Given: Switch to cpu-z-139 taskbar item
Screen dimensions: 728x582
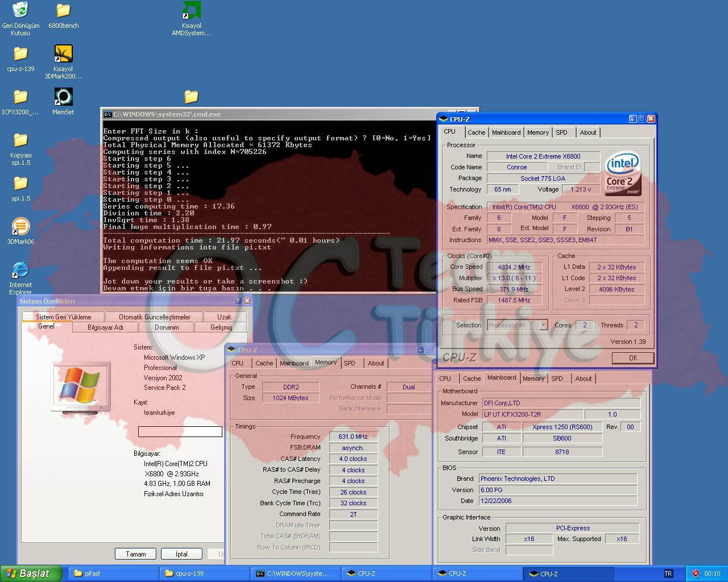Looking at the screenshot, I should point(205,573).
